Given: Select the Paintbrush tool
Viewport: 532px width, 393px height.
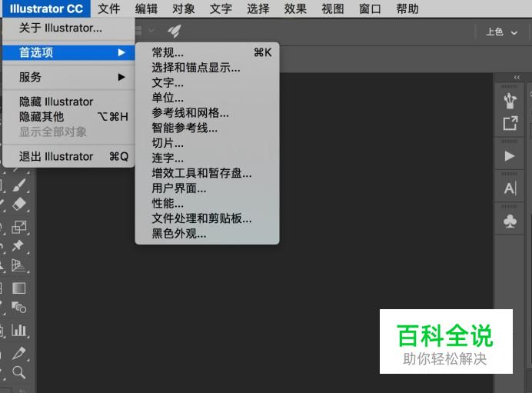Looking at the screenshot, I should coord(19,185).
